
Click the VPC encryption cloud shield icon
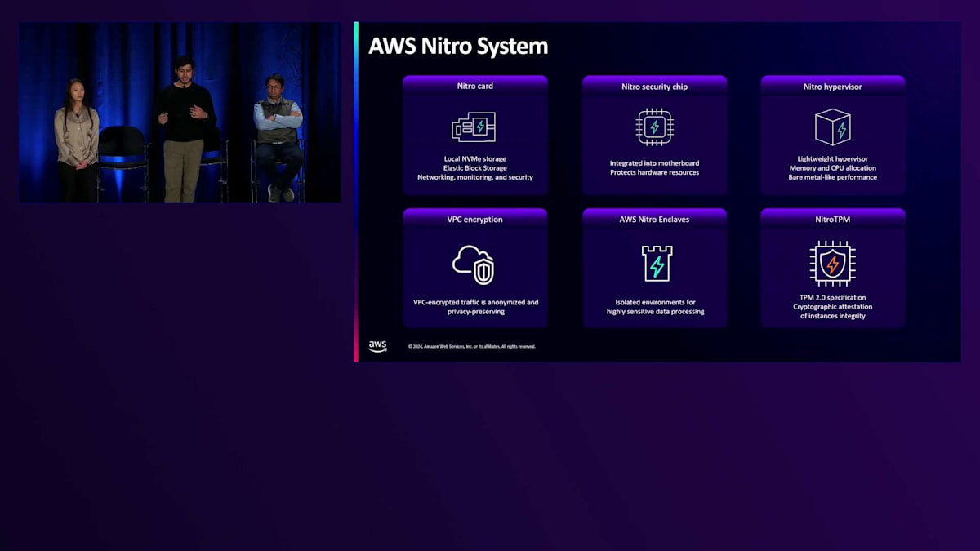point(474,264)
